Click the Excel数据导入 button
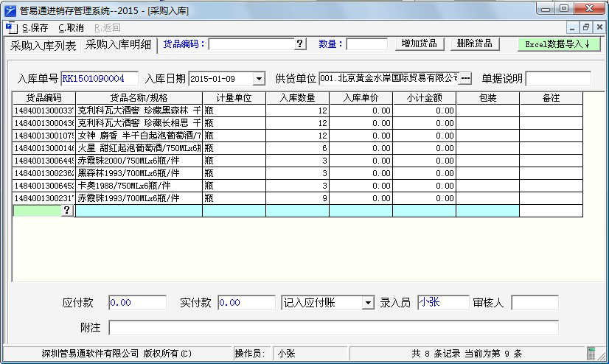 point(557,44)
